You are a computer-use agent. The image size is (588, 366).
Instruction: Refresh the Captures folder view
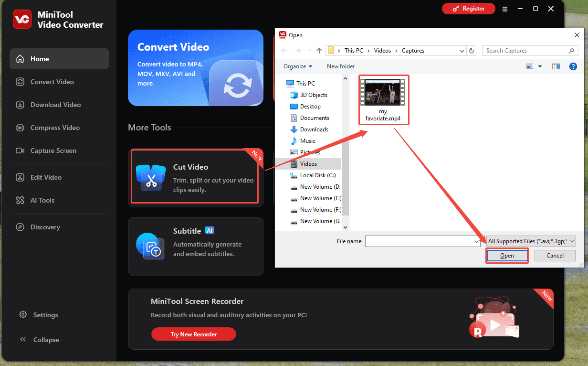coord(472,51)
